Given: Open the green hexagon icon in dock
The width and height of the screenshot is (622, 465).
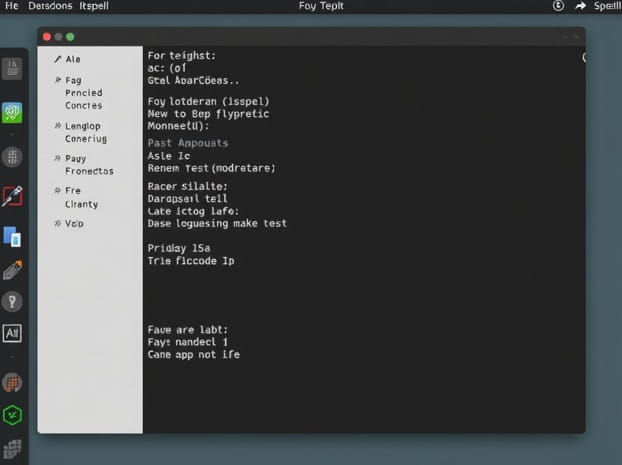Looking at the screenshot, I should pos(12,415).
